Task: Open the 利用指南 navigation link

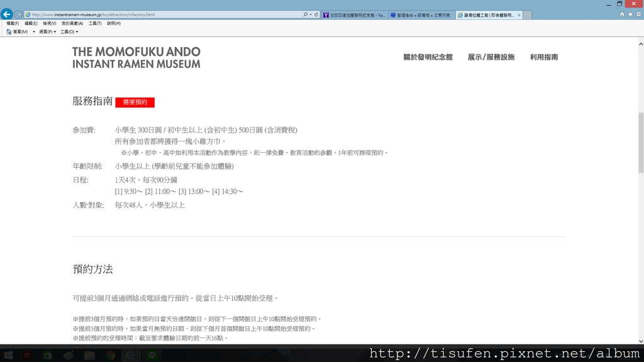Action: [x=544, y=57]
